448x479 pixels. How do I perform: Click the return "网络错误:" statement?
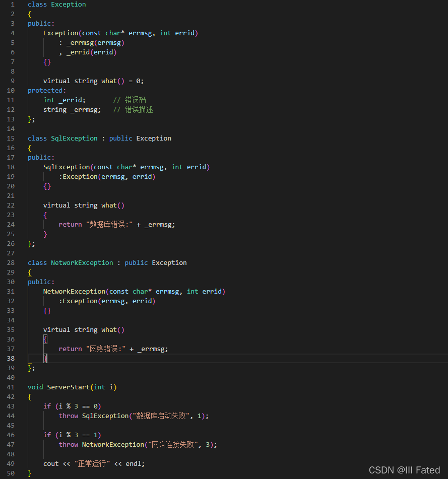(113, 349)
